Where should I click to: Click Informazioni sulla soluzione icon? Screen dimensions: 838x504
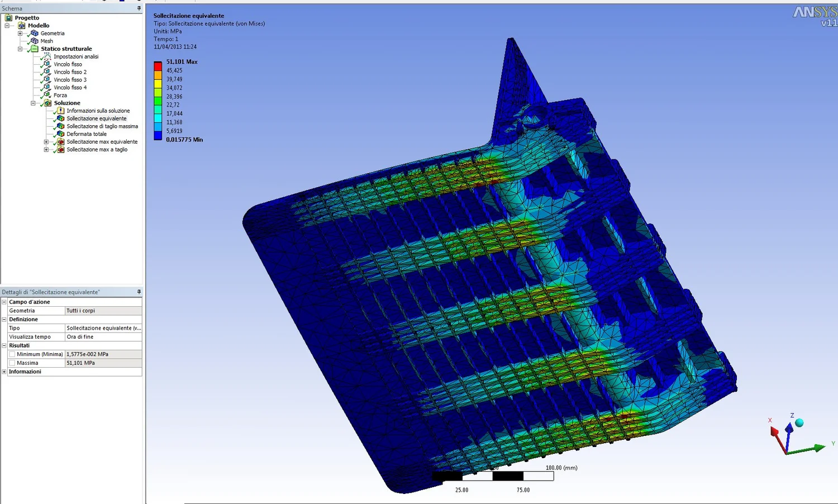(60, 111)
